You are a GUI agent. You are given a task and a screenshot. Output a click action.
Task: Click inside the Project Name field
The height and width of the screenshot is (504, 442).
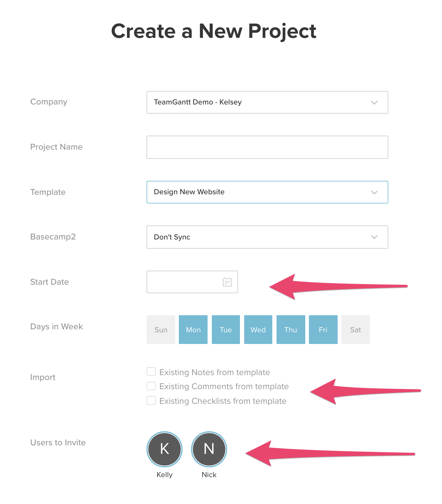[x=267, y=147]
